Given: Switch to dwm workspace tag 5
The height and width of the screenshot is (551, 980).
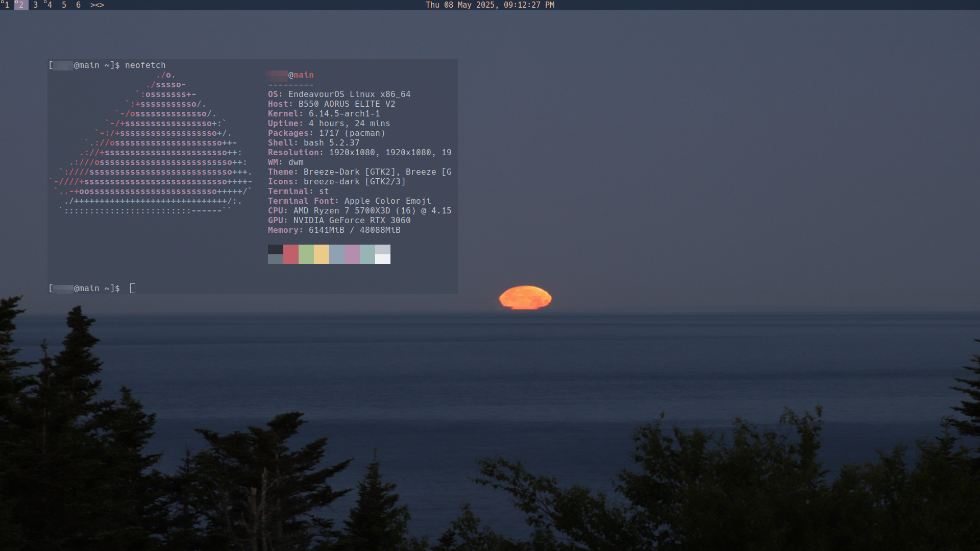Looking at the screenshot, I should 64,5.
